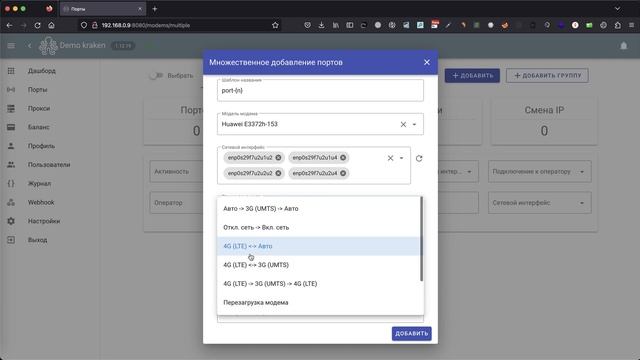Click the + ДОБАВИТЬ ГРУППУ button

(547, 76)
